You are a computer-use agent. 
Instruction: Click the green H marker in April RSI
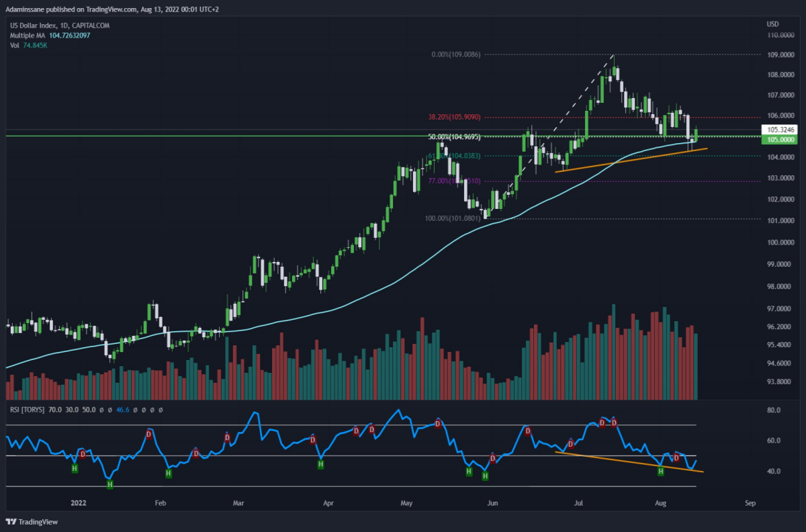pyautogui.click(x=320, y=463)
